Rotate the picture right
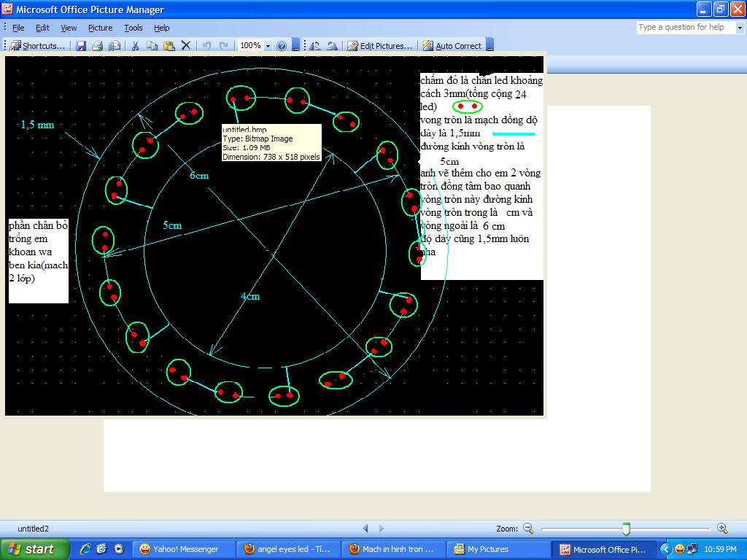The height and width of the screenshot is (560, 747). (x=332, y=46)
